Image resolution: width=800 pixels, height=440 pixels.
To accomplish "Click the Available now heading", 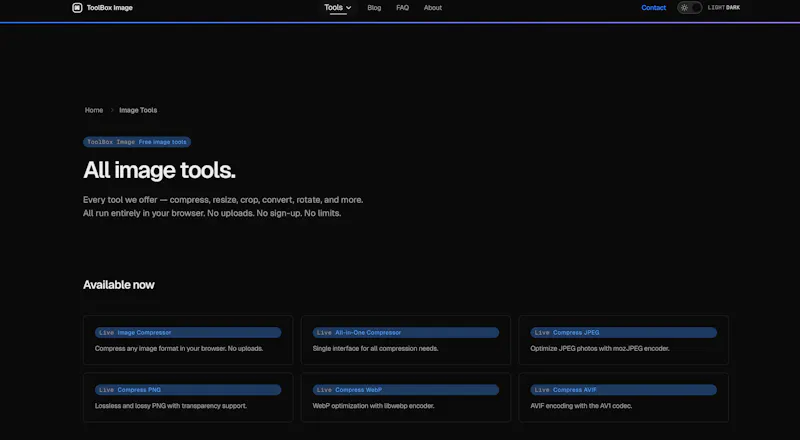I will [x=118, y=285].
